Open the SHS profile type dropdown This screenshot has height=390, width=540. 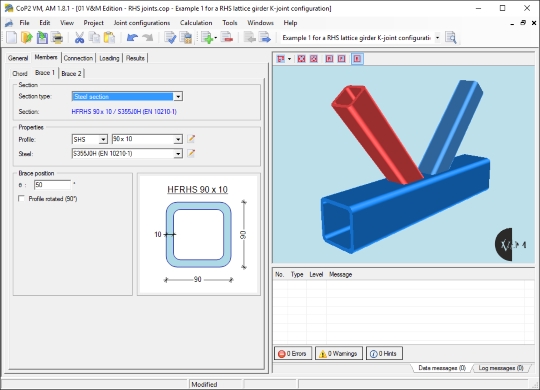pos(103,140)
